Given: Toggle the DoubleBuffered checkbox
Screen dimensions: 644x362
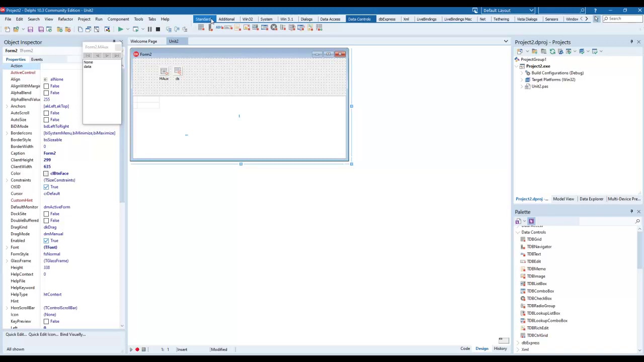Looking at the screenshot, I should point(46,221).
